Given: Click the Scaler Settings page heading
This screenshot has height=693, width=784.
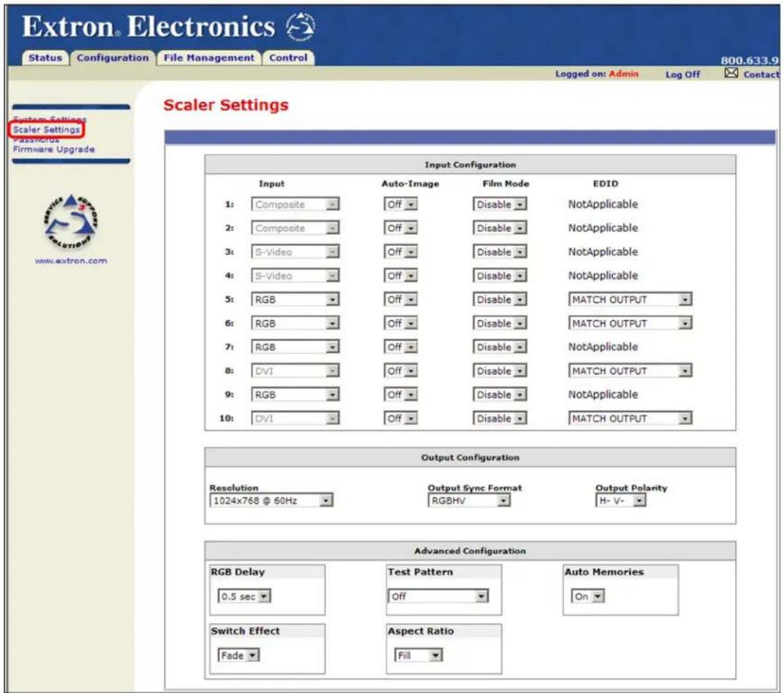Looking at the screenshot, I should click(x=226, y=105).
